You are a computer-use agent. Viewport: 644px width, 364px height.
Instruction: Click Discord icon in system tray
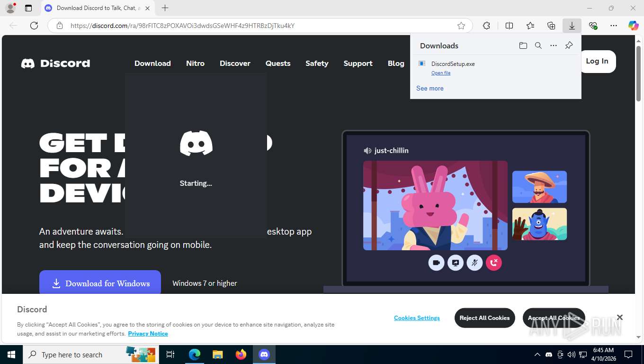[549, 355]
